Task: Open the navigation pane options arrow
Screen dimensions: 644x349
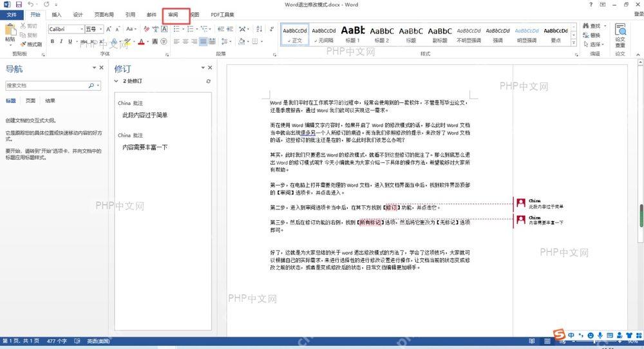Action: [94, 68]
